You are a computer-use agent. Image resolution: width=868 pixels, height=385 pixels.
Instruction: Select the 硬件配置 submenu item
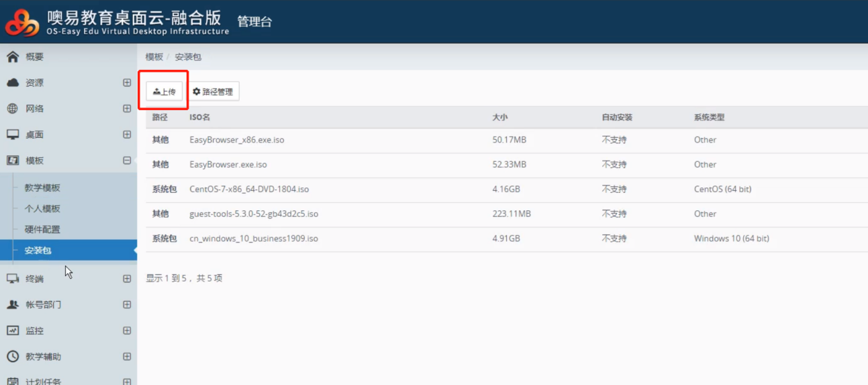pos(42,230)
